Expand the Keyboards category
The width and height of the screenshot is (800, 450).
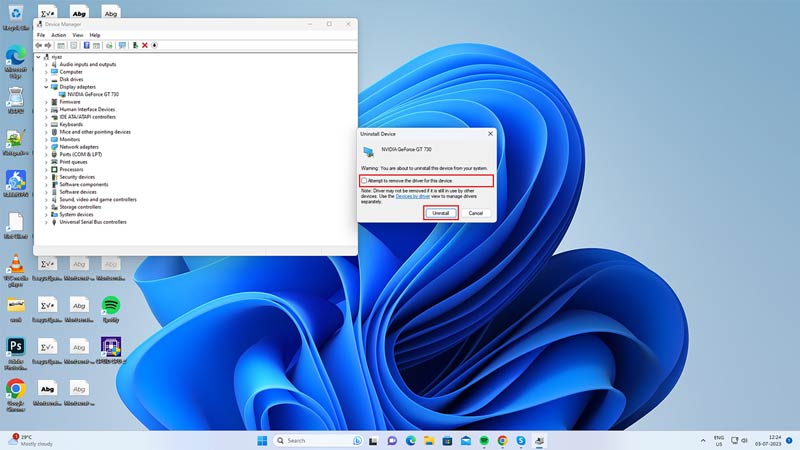click(46, 124)
